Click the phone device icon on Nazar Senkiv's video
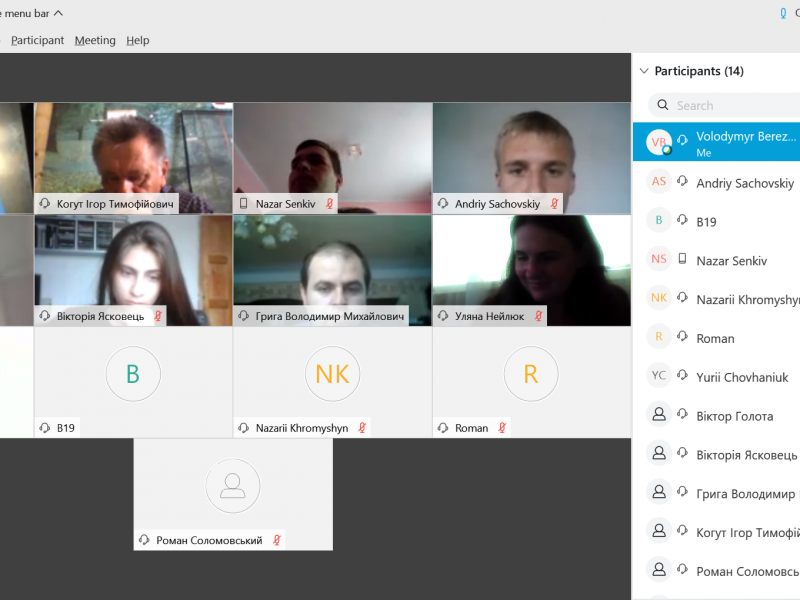The width and height of the screenshot is (800, 600). [243, 204]
